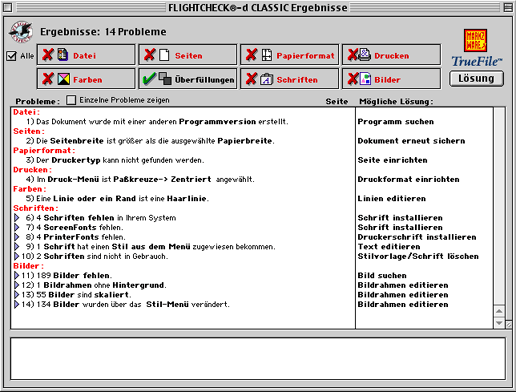
Task: Select problem 4 about Paßkreuze Zentriert
Action: [140, 179]
